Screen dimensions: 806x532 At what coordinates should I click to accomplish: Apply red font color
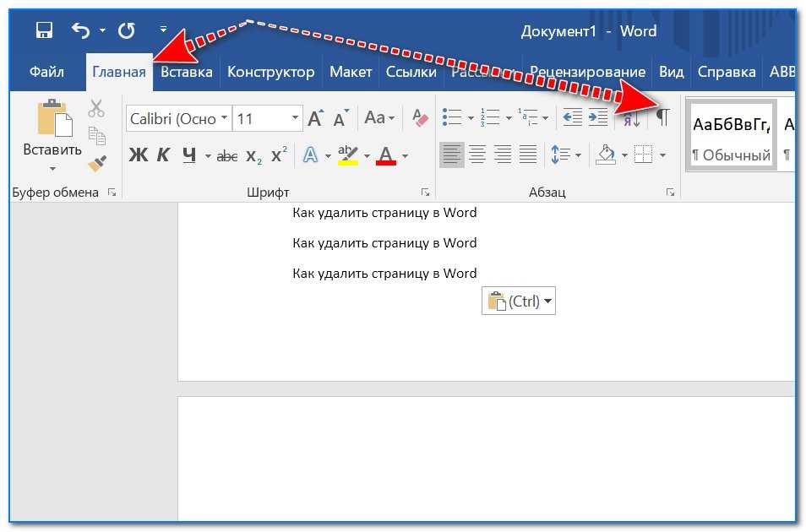386,155
